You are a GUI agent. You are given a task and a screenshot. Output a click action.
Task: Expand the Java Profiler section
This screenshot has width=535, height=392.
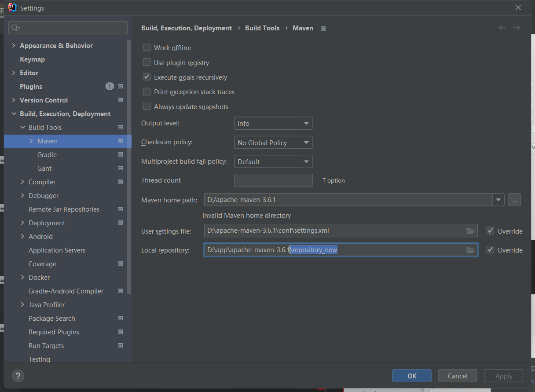pos(22,304)
